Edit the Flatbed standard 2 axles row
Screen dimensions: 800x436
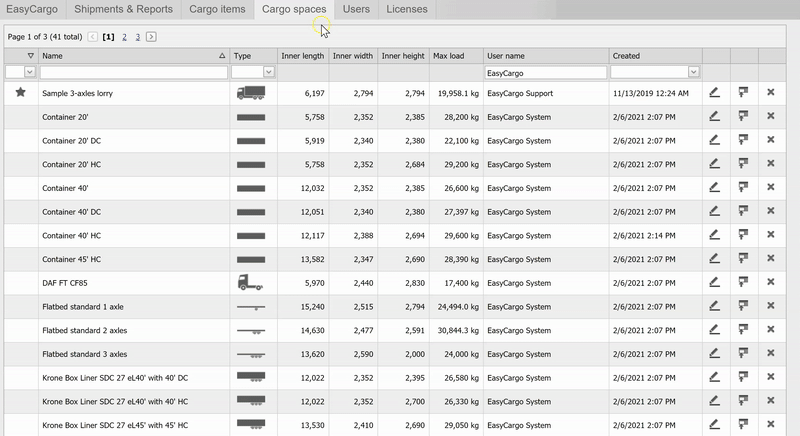[x=714, y=329]
